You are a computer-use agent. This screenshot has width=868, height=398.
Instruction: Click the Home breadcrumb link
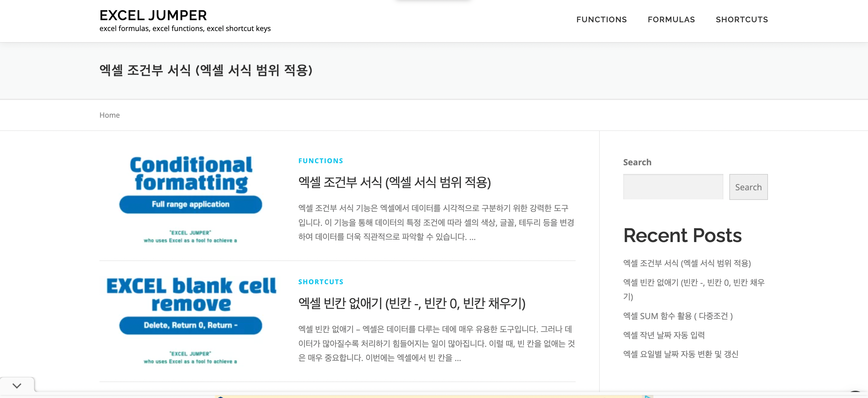pos(109,115)
